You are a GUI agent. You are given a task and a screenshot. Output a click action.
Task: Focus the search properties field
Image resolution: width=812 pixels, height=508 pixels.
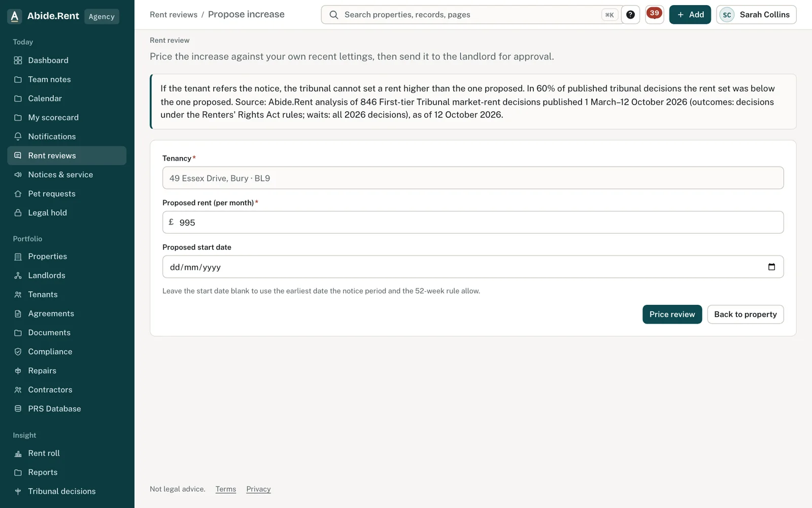[x=472, y=15]
